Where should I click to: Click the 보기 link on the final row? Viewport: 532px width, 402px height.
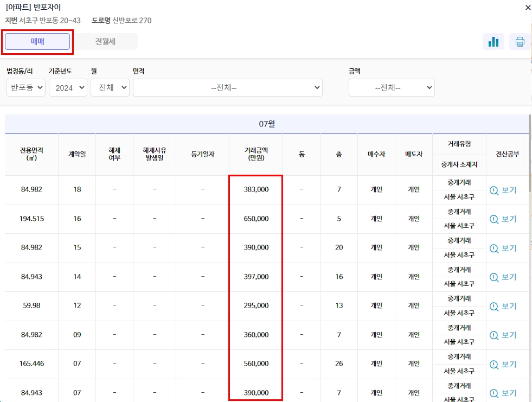(x=504, y=393)
